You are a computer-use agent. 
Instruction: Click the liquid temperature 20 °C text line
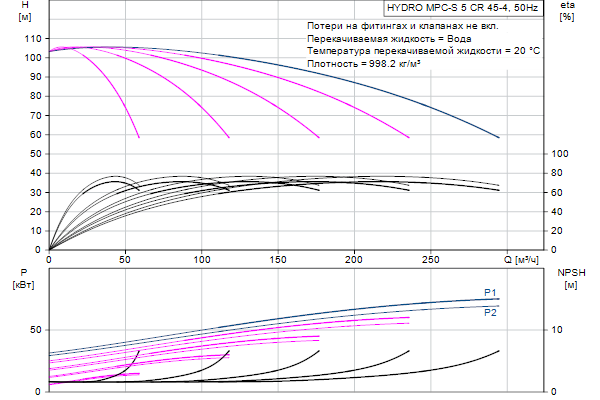coord(424,50)
